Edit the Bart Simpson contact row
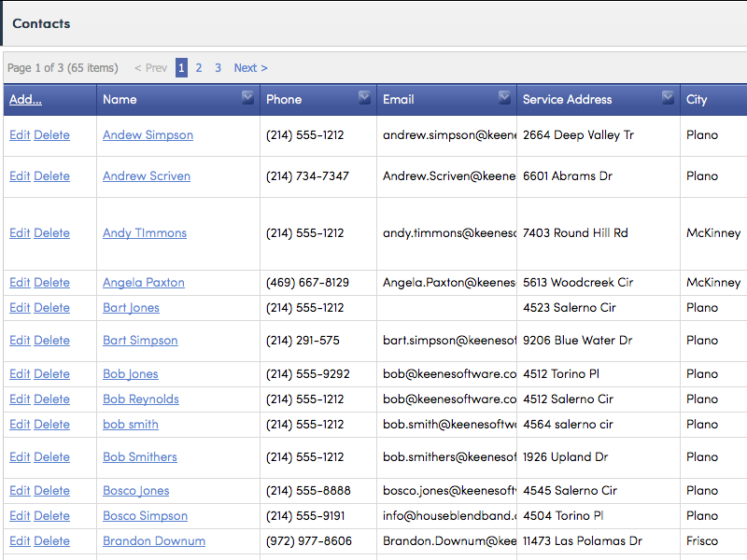This screenshot has height=560, width=747. coord(20,341)
